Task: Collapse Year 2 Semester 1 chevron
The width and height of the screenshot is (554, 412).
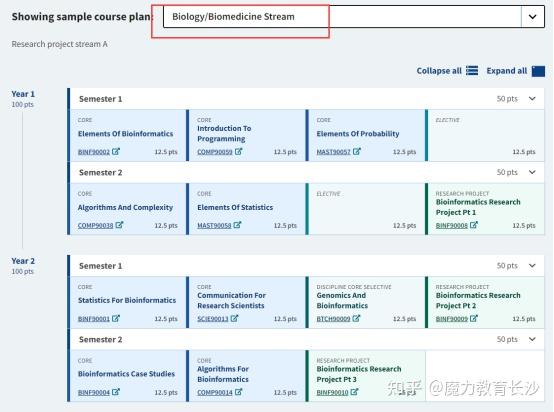Action: point(532,265)
